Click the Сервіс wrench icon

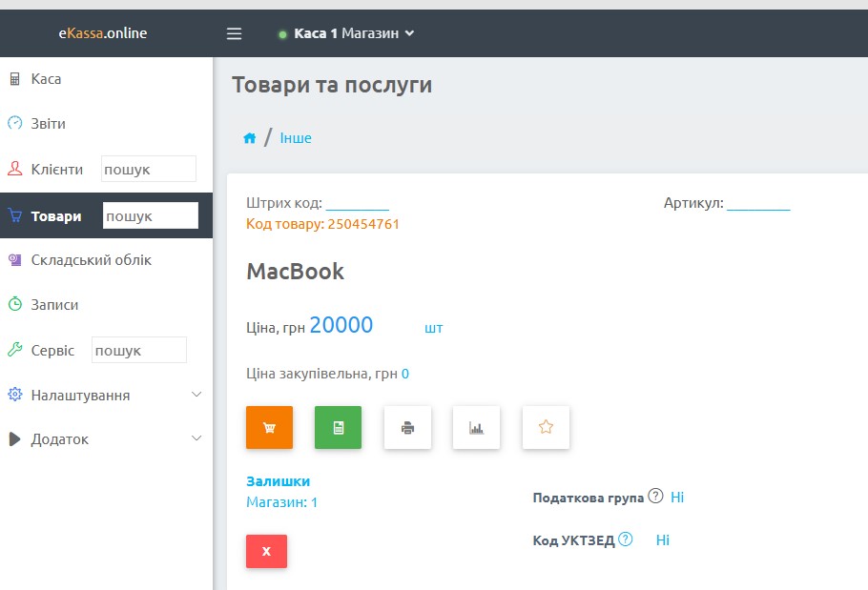pos(15,350)
